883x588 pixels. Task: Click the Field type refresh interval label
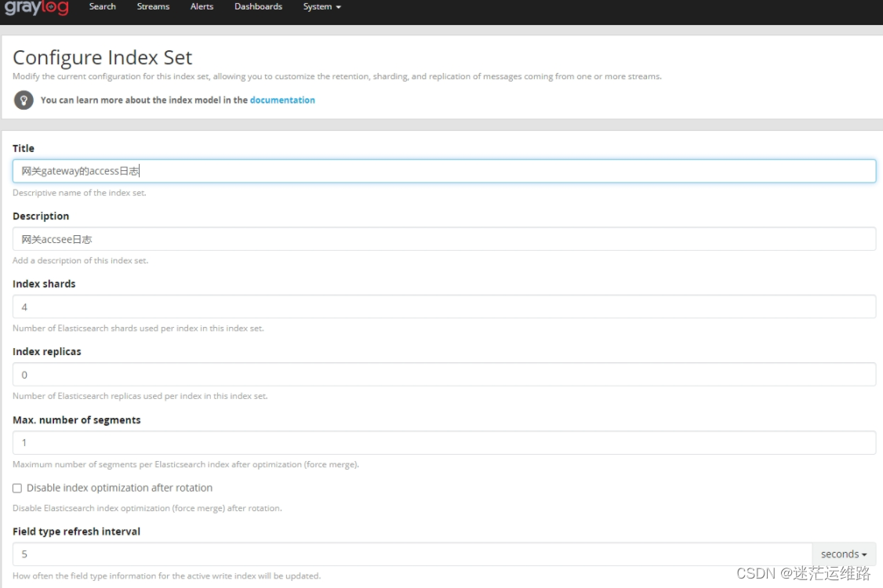(77, 532)
